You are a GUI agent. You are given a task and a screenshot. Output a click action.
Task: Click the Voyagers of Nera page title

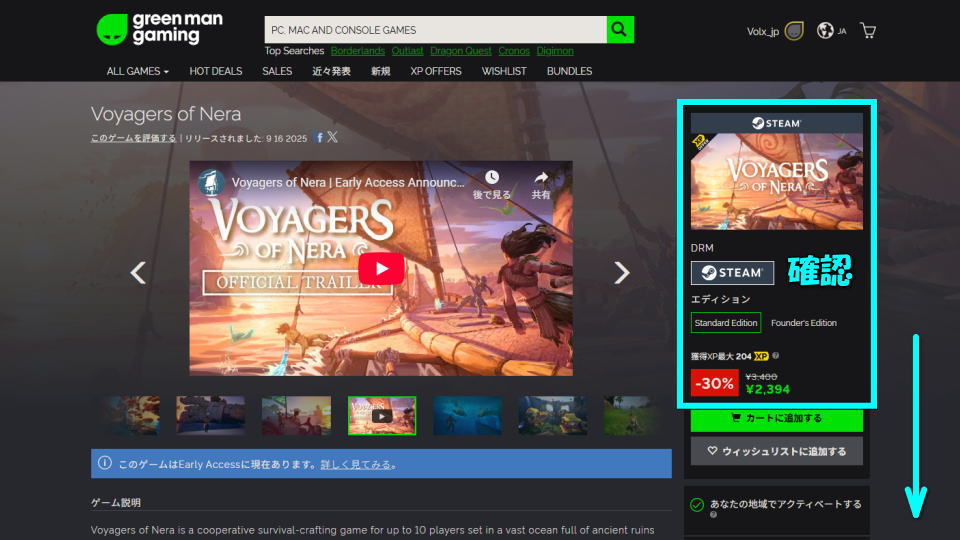coord(166,114)
